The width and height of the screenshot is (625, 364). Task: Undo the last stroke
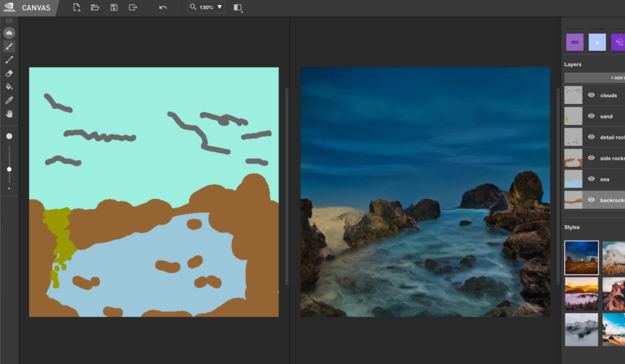click(x=163, y=7)
